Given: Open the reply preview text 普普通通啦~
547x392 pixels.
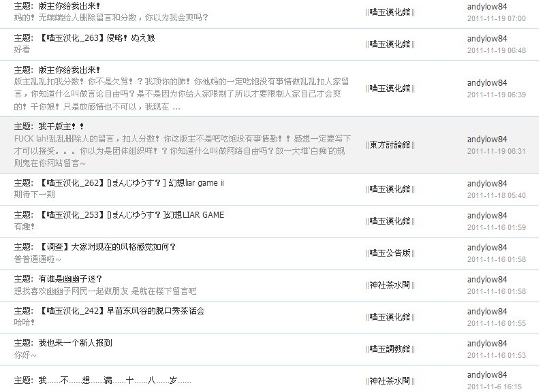Looking at the screenshot, I should coord(38,259).
